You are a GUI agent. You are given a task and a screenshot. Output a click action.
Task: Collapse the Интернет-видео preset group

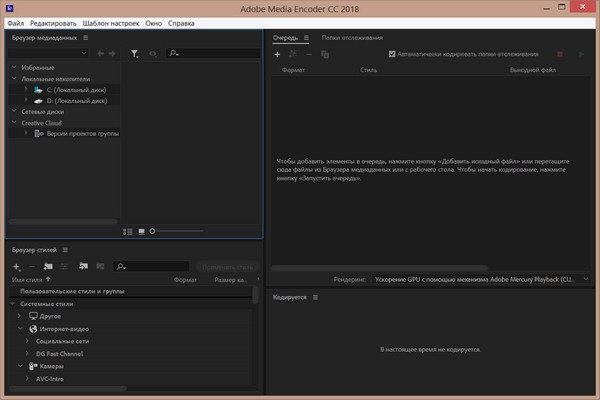(x=18, y=328)
